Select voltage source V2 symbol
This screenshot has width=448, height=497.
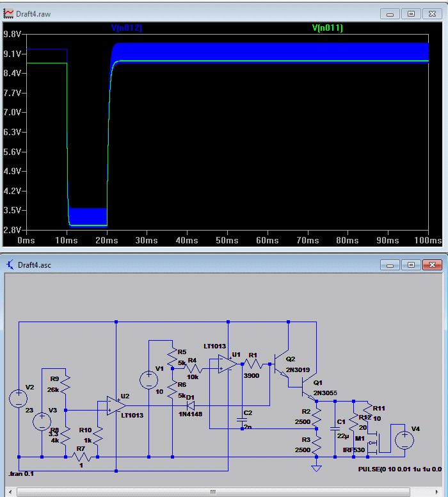pyautogui.click(x=19, y=399)
